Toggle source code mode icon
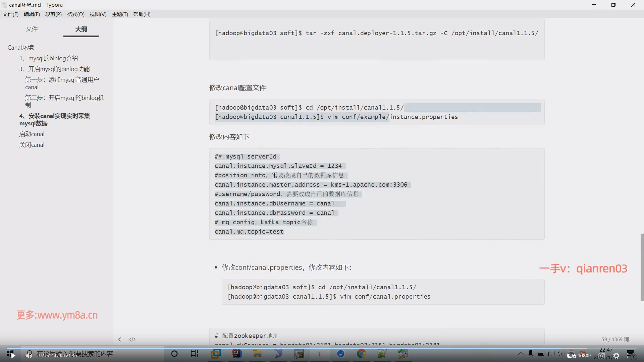 tap(132, 339)
